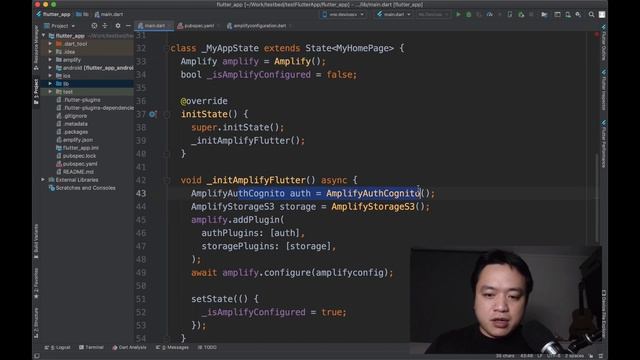
Task: Fold the _initAmplifyFlutter method on line 42
Action: tap(167, 180)
